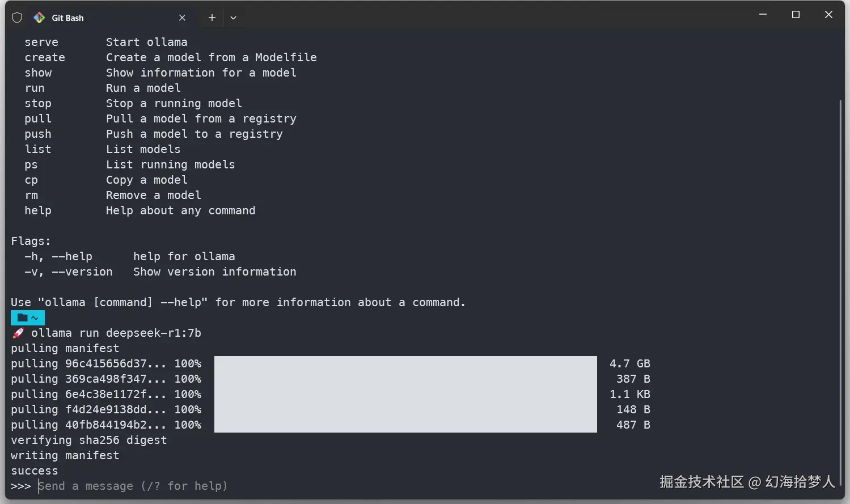Click the shield icon beside the tab
The width and height of the screenshot is (850, 504).
tap(17, 18)
